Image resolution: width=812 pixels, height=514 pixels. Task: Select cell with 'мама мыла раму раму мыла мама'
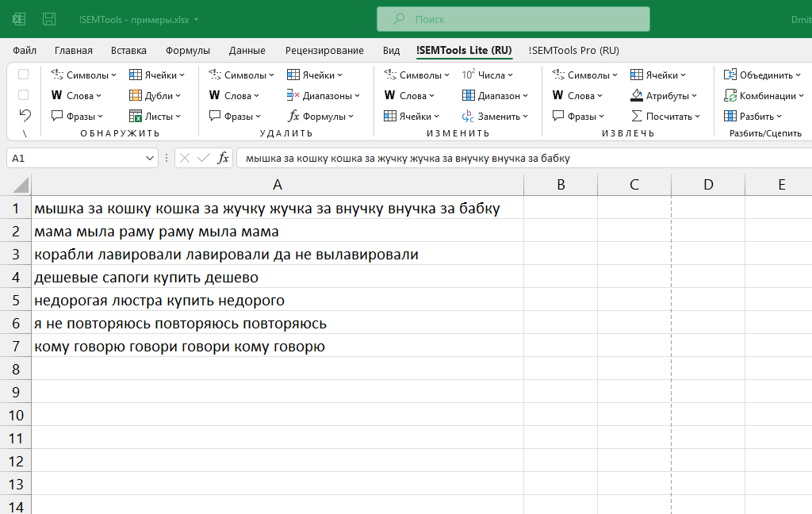click(x=278, y=231)
